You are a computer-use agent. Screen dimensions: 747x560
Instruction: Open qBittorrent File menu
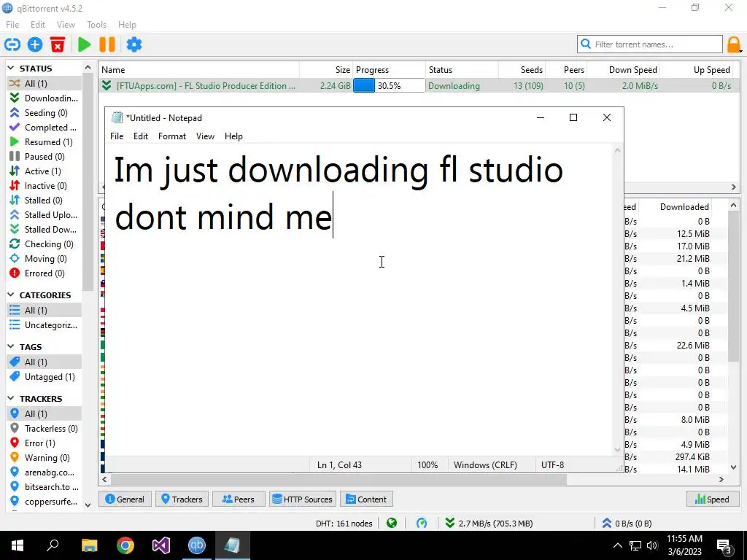(12, 25)
